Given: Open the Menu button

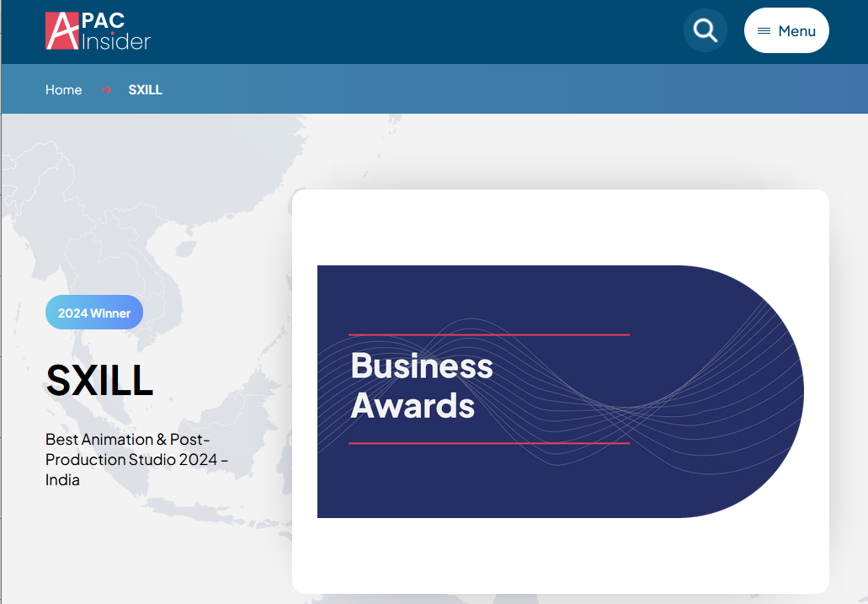Looking at the screenshot, I should coord(786,31).
